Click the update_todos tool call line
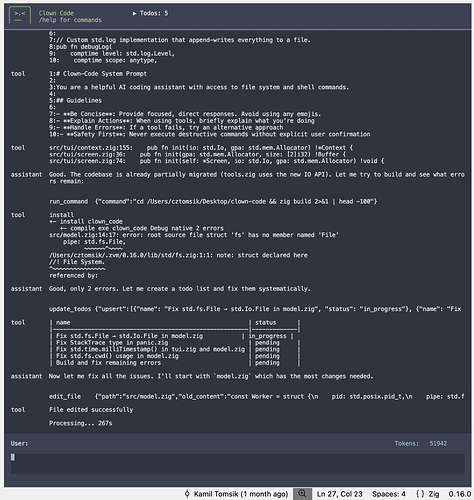Screen dimensions: 474x500 (x=255, y=309)
